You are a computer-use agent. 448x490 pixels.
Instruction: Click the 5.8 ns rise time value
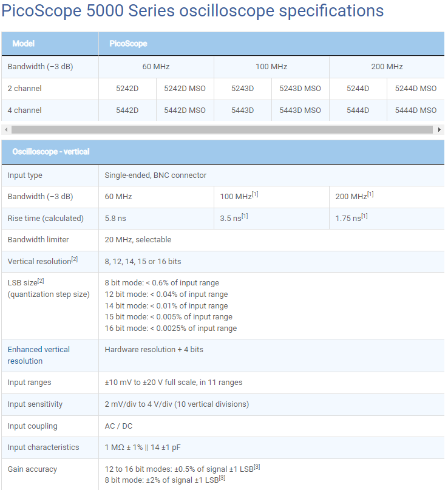115,219
